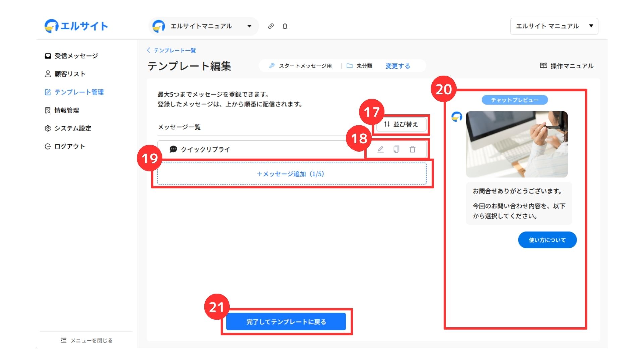Open the notification bell icon
Viewport: 644px width, 362px height.
tap(285, 26)
